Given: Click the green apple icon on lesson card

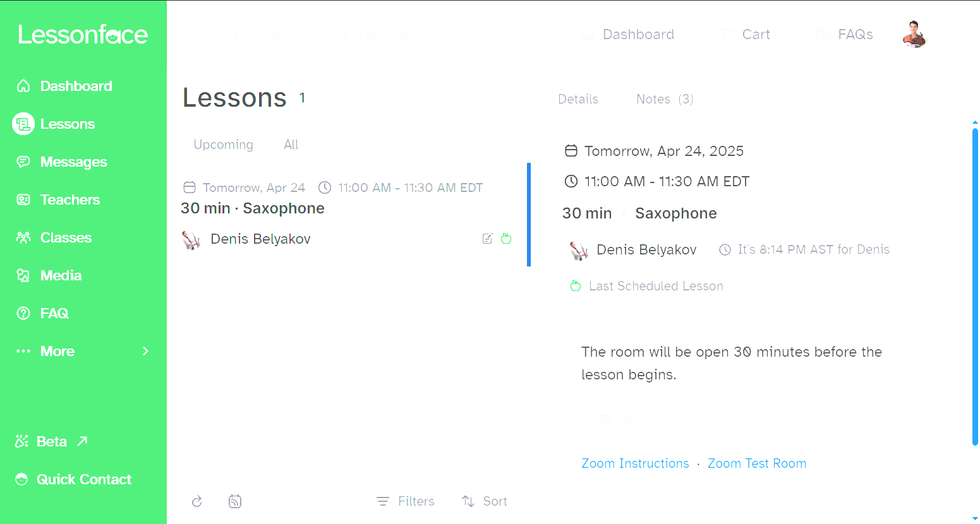Looking at the screenshot, I should pyautogui.click(x=506, y=239).
